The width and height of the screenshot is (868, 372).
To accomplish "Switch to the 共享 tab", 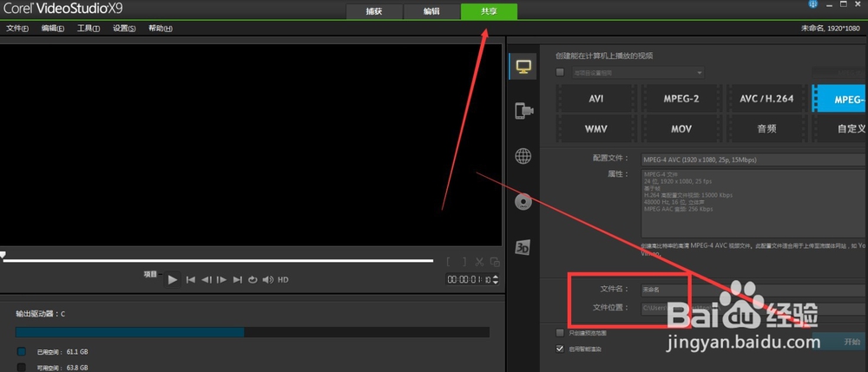I will [x=489, y=11].
